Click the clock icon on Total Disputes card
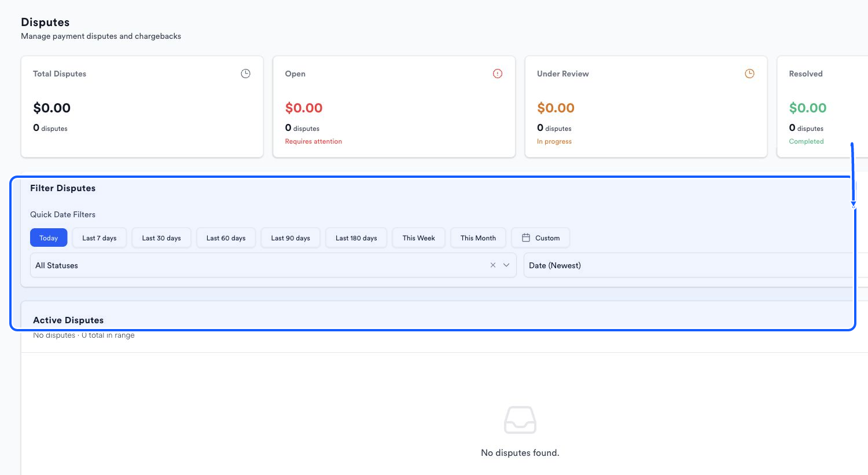Image resolution: width=868 pixels, height=475 pixels. pos(245,74)
